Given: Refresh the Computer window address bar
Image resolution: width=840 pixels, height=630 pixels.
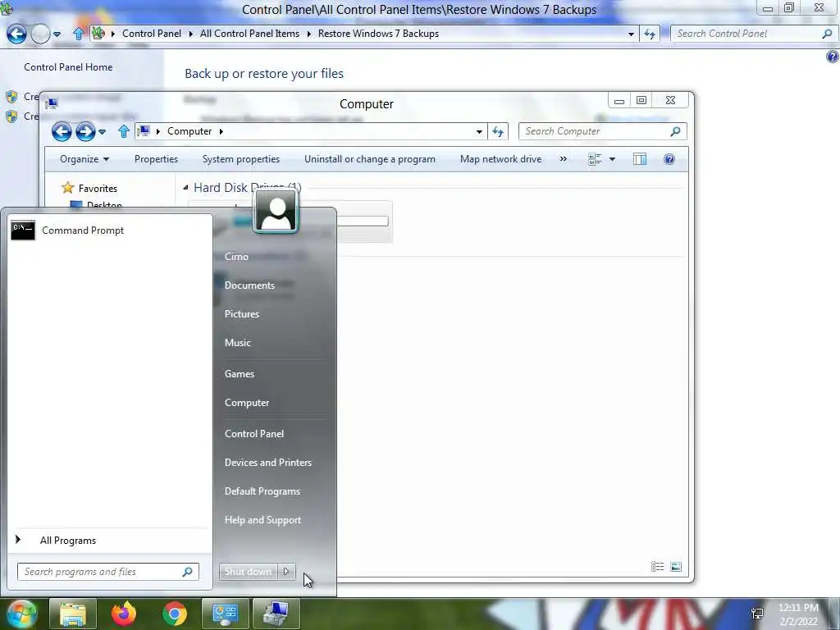Looking at the screenshot, I should point(498,131).
